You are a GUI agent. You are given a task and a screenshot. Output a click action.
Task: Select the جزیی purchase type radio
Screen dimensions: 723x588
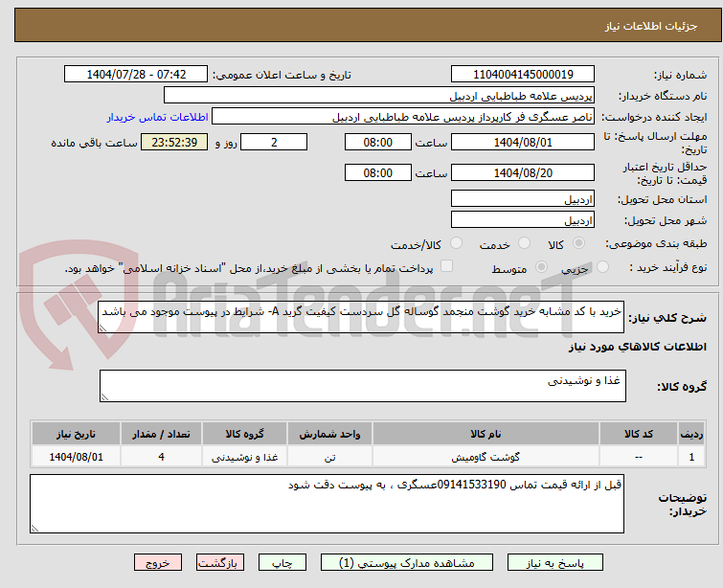click(602, 266)
